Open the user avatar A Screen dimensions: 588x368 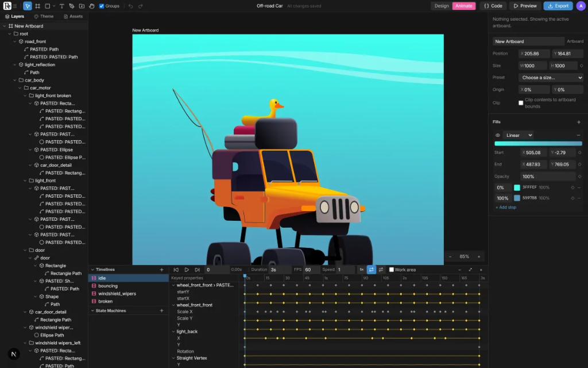click(x=581, y=6)
